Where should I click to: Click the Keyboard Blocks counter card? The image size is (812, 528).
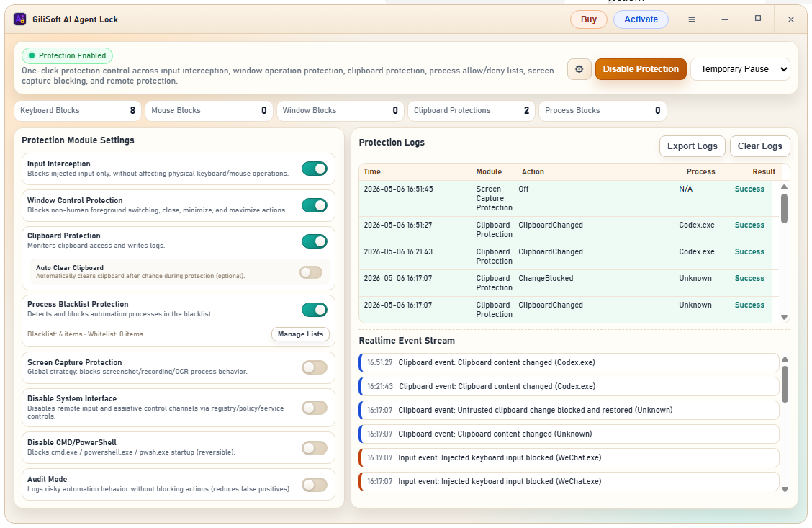point(78,110)
